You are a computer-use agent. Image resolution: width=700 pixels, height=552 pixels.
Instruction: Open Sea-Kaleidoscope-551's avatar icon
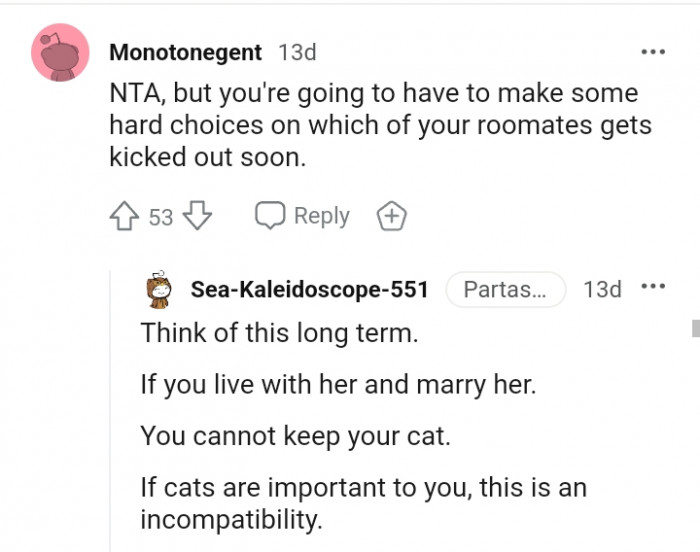tap(159, 289)
